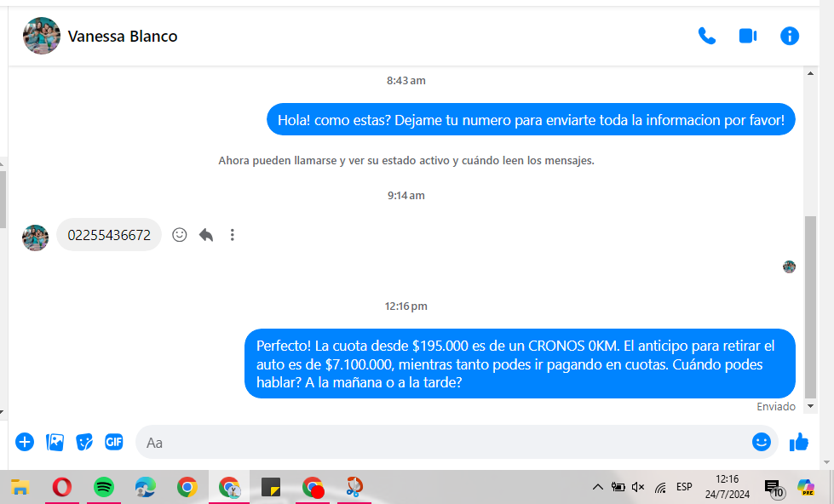This screenshot has width=834, height=504.
Task: Open more options for the 02255436672 message
Action: (232, 234)
